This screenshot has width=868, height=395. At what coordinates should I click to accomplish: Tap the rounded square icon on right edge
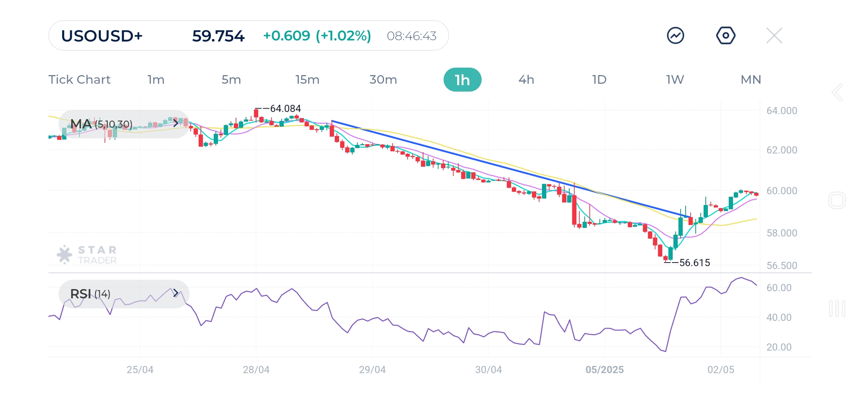tap(837, 200)
